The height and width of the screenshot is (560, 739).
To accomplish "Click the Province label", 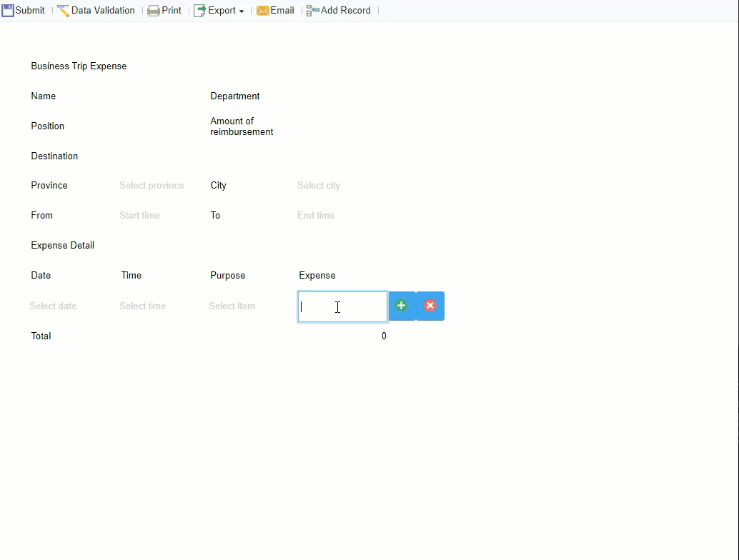I will 49,186.
